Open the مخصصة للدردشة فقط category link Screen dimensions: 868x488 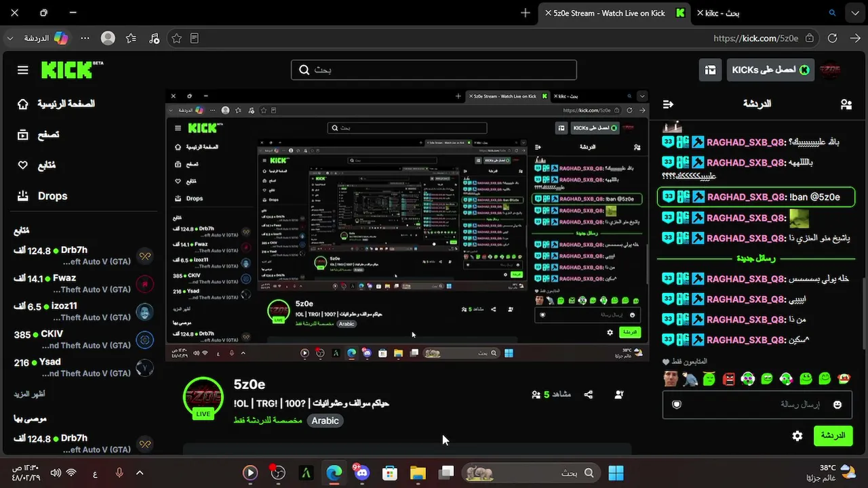pos(268,421)
